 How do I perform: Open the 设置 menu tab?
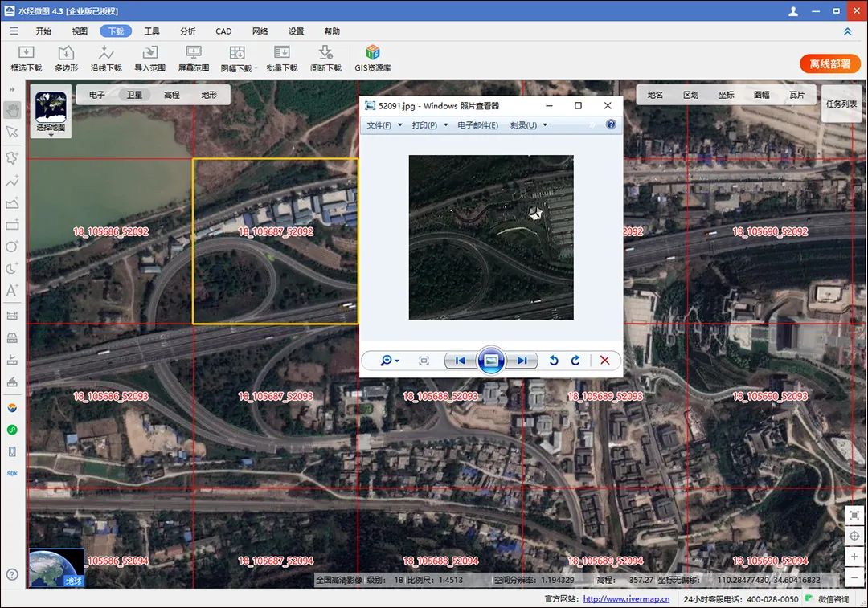(x=296, y=31)
